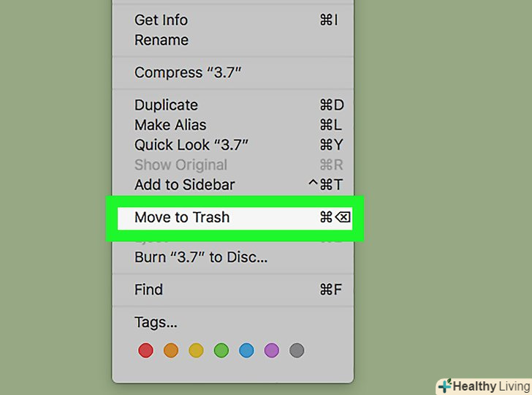This screenshot has width=532, height=395.
Task: Duplicate the selected item
Action: (166, 105)
